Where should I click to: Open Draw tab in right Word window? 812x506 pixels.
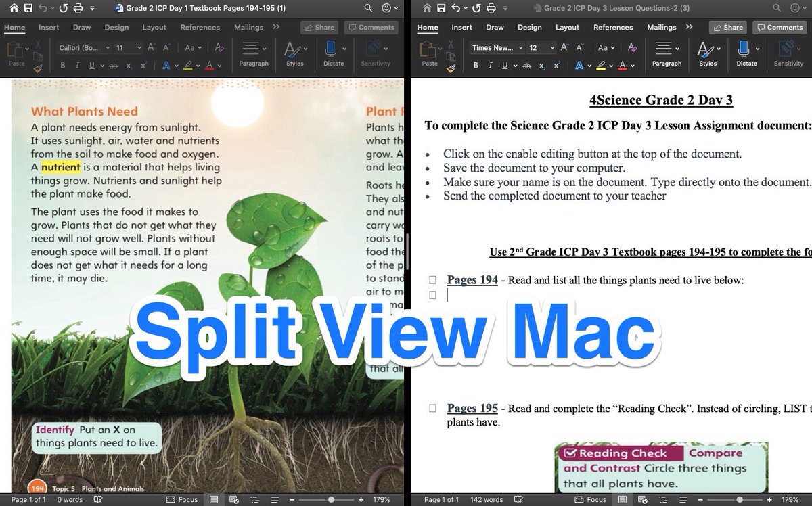[x=495, y=28]
